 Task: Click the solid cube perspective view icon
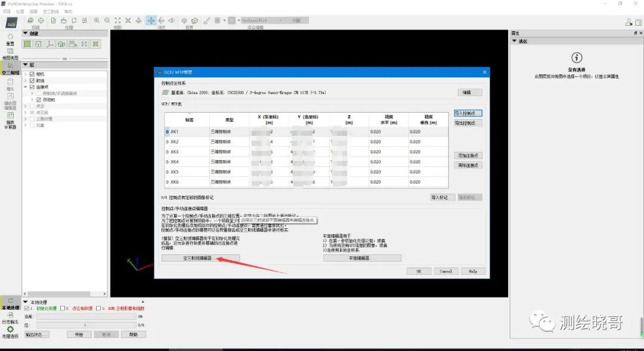click(x=184, y=20)
